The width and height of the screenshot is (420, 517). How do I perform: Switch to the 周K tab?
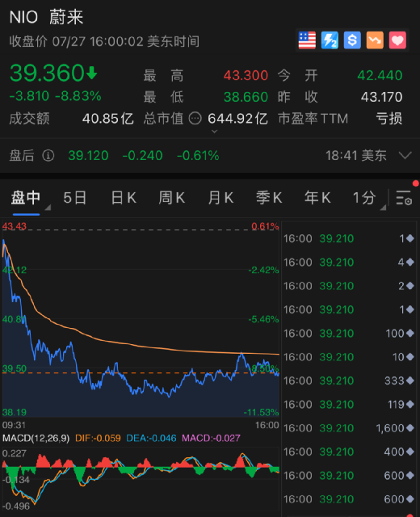coord(172,198)
